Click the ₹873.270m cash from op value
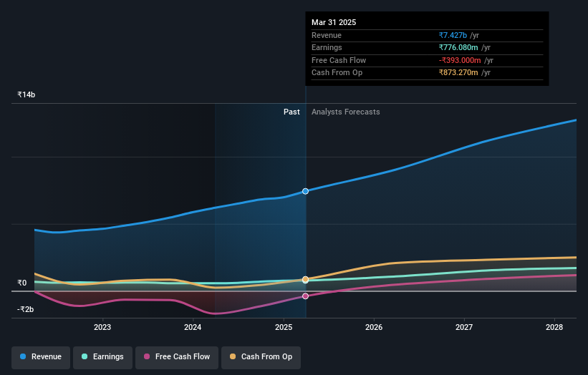The width and height of the screenshot is (588, 375). (x=458, y=72)
